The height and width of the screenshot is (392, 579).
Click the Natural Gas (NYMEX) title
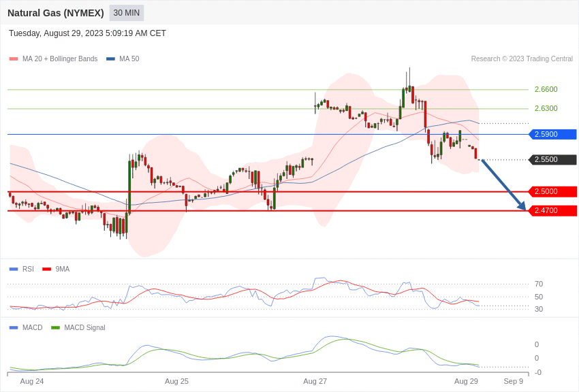pos(56,13)
